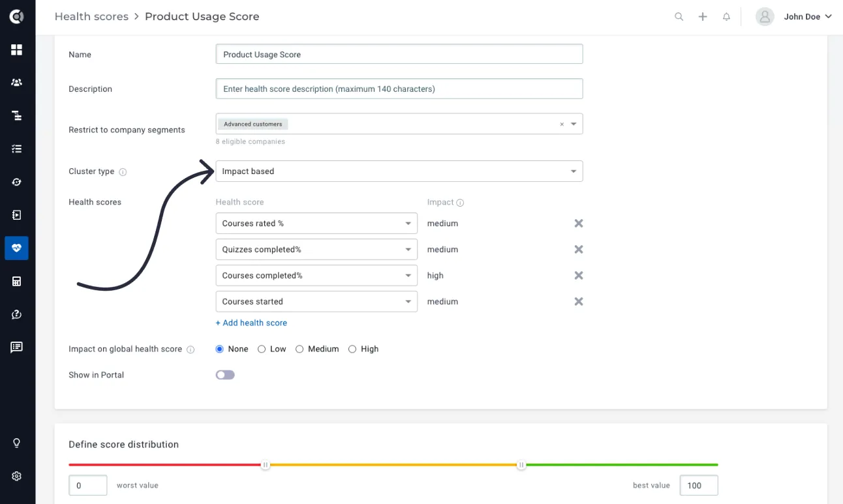The image size is (843, 504).
Task: Click the yellow-to-green score slider handle
Action: click(x=521, y=465)
